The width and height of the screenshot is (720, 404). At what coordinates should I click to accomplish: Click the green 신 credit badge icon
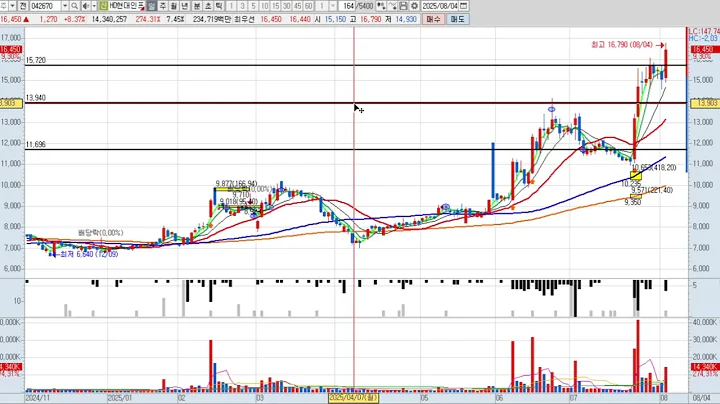point(103,6)
